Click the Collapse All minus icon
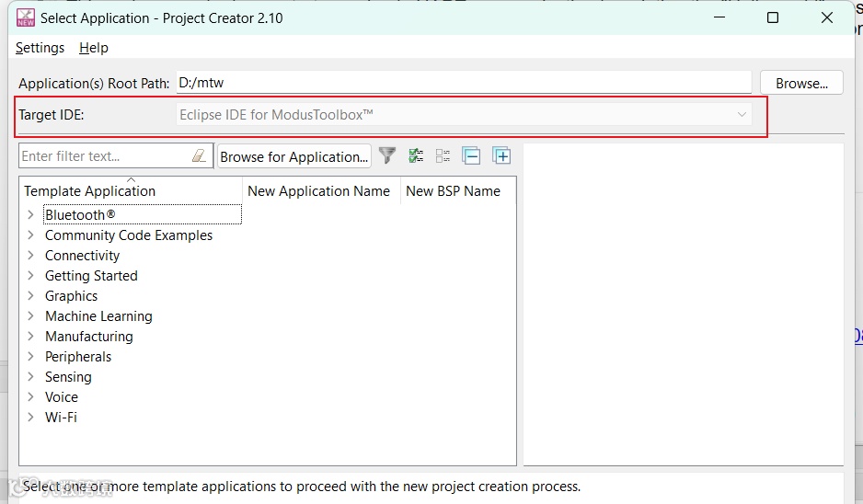 (x=471, y=155)
